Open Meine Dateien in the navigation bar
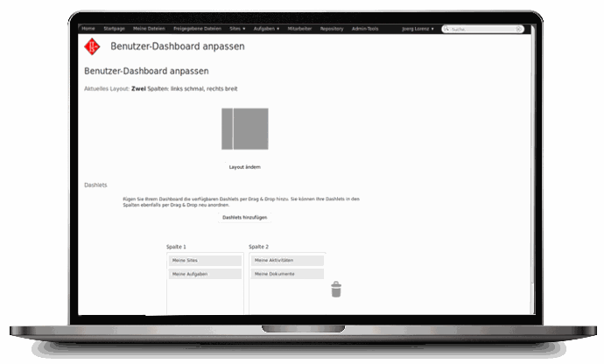 (149, 29)
